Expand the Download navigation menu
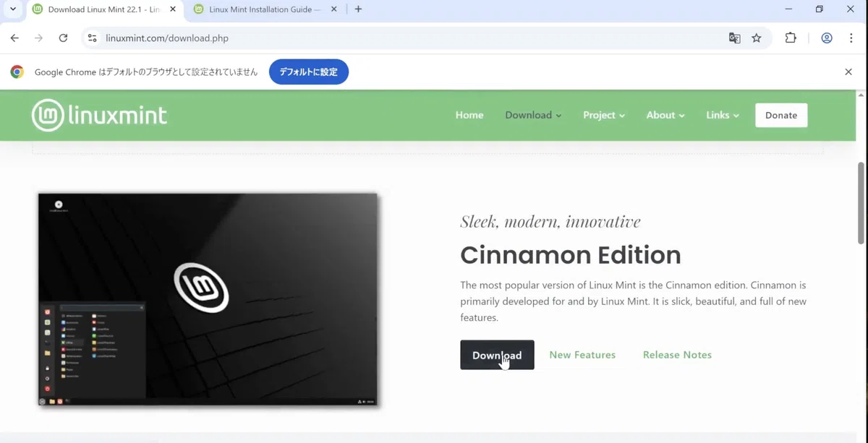Image resolution: width=868 pixels, height=443 pixels. tap(533, 115)
